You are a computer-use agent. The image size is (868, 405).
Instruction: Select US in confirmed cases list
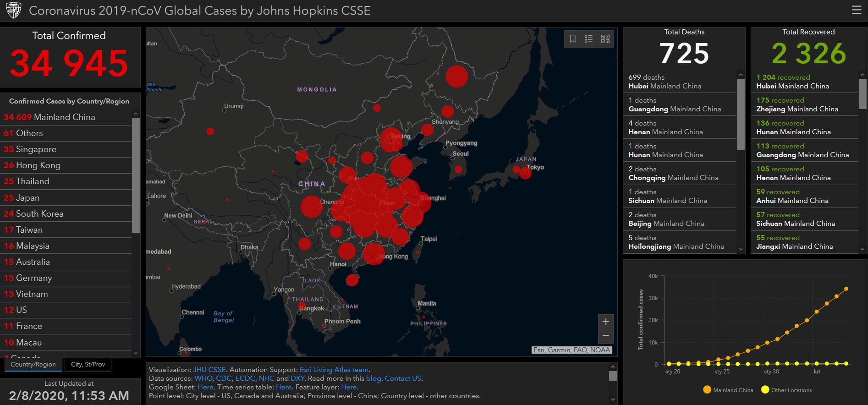point(66,310)
